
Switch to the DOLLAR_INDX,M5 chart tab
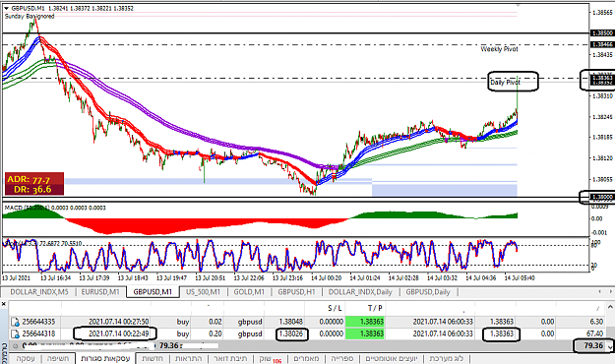tap(39, 292)
